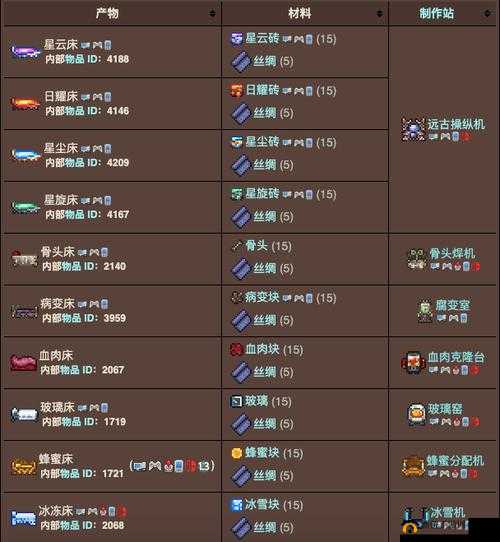Click the Solar Bed (日耀床) icon
Screen dimensions: 500x542
click(24, 104)
